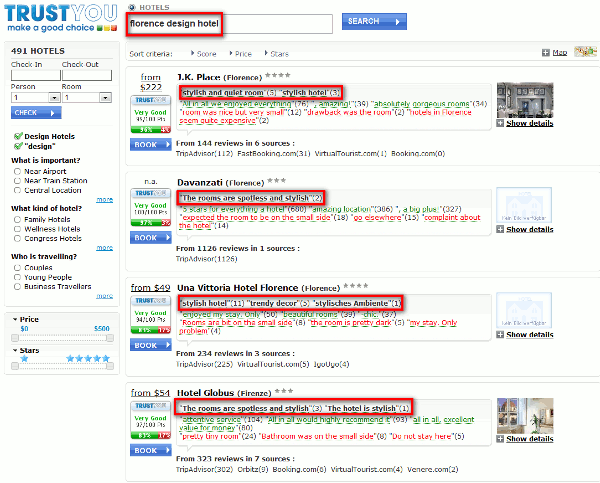This screenshot has height=483, width=600.
Task: Select Business Travellers option
Action: (17, 287)
